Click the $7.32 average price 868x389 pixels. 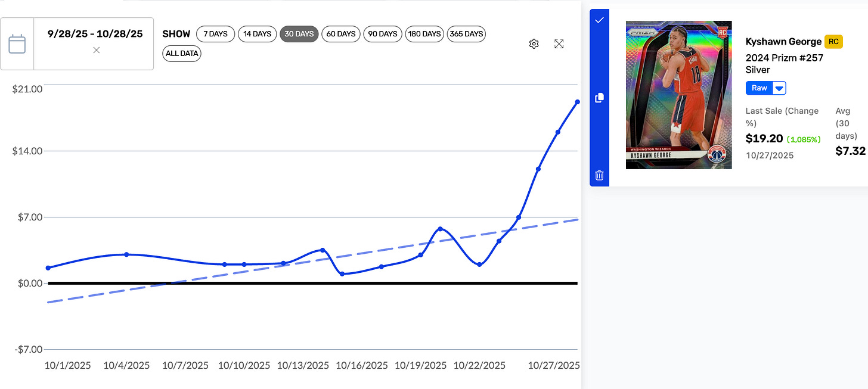click(850, 151)
